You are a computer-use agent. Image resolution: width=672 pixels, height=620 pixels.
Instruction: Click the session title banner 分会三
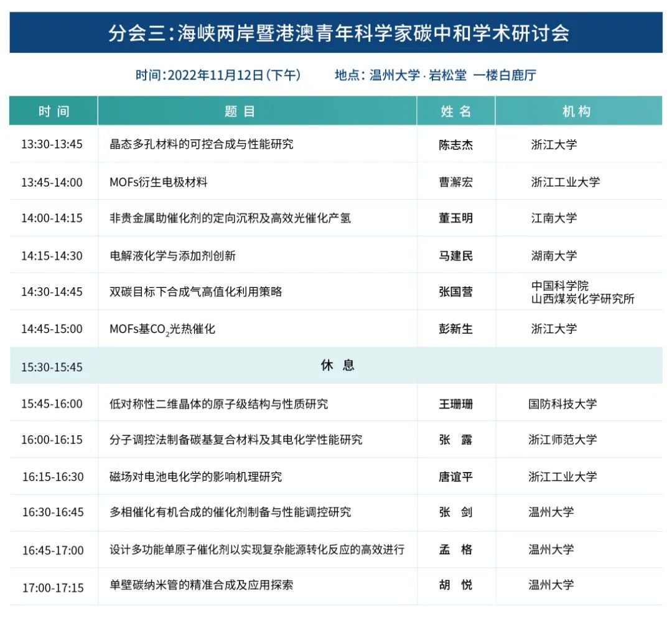point(336,34)
